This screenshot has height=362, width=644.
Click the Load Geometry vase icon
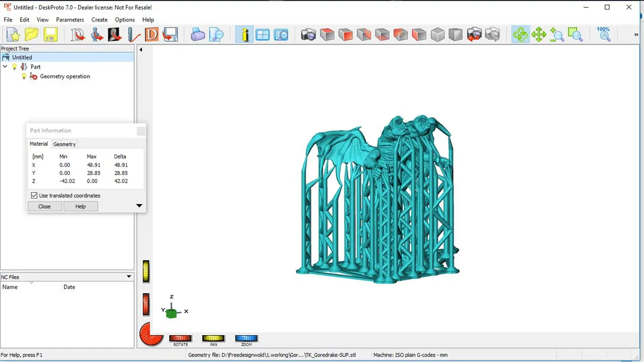tap(97, 35)
